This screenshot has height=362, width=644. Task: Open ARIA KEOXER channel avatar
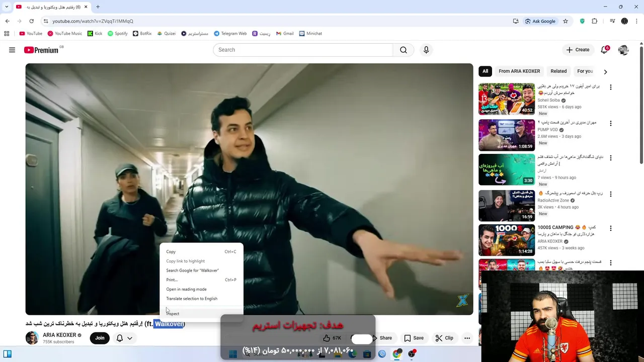point(32,338)
